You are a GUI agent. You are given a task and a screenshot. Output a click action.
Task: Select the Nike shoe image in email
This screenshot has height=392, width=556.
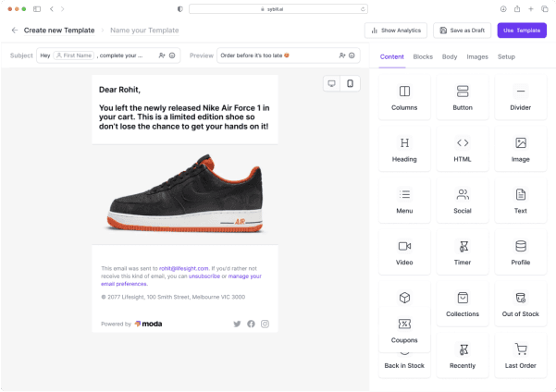pos(185,194)
